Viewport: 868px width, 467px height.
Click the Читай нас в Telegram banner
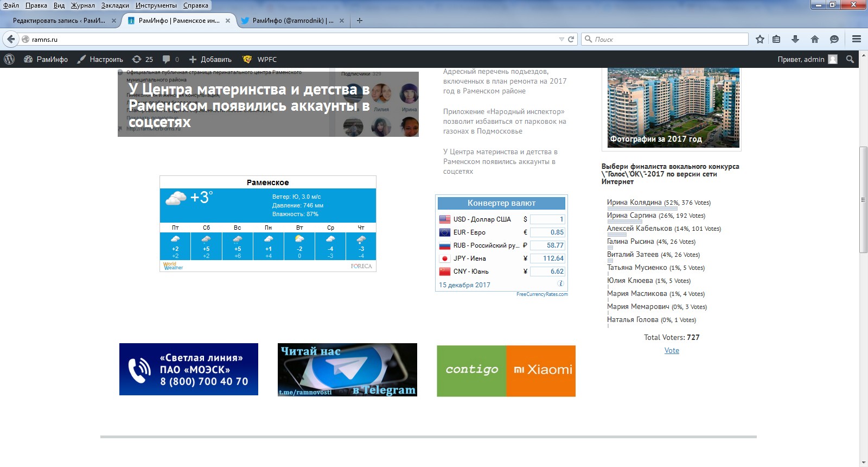347,370
